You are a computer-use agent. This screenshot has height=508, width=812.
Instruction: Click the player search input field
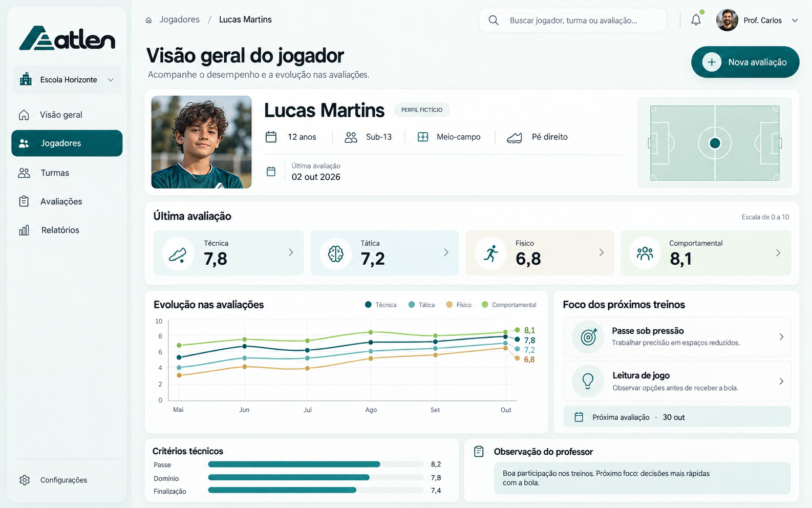coord(573,20)
